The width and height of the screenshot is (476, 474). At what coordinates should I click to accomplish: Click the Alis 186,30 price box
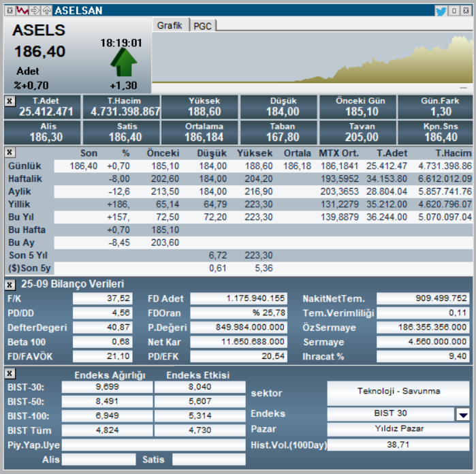42,132
